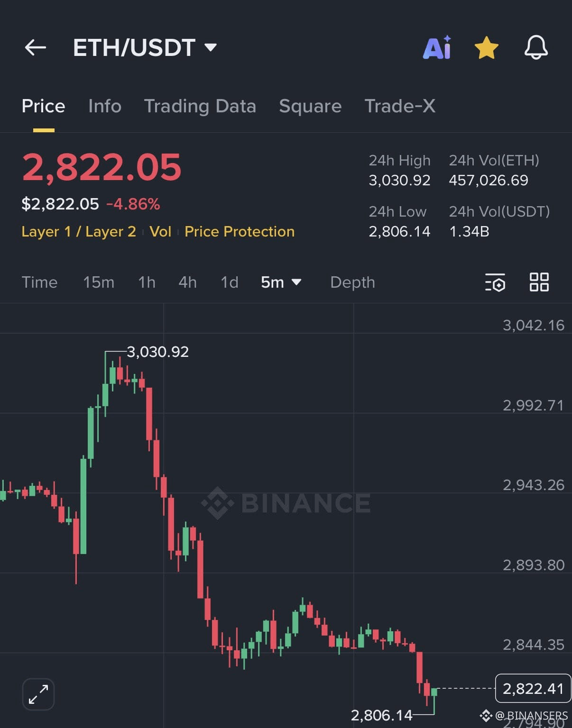Tap the 24h Vol(ETH) value 457,026.69
This screenshot has width=572, height=728.
coord(489,180)
